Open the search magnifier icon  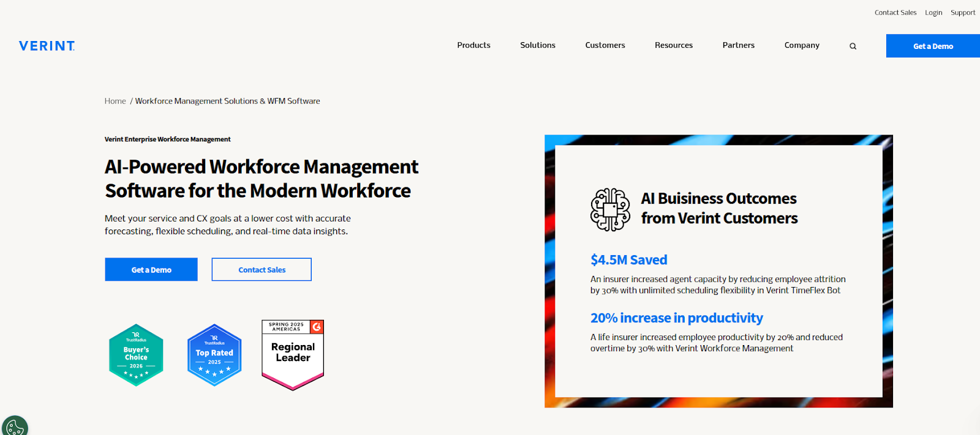853,46
